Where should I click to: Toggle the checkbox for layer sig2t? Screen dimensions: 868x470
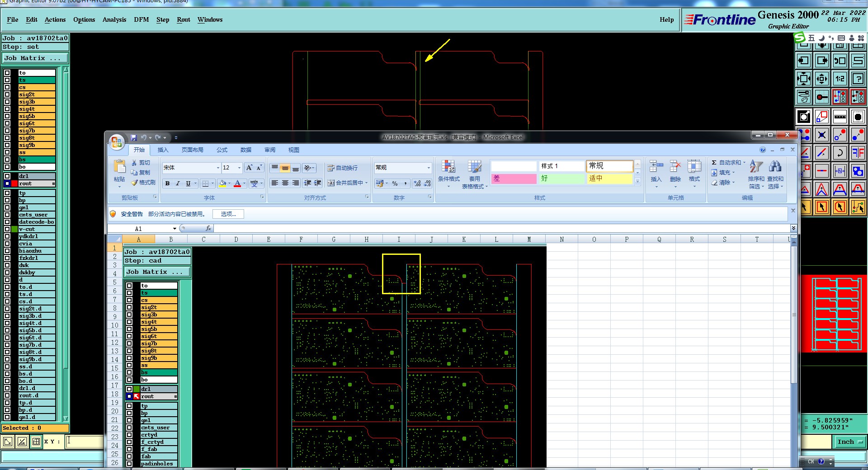[x=7, y=94]
